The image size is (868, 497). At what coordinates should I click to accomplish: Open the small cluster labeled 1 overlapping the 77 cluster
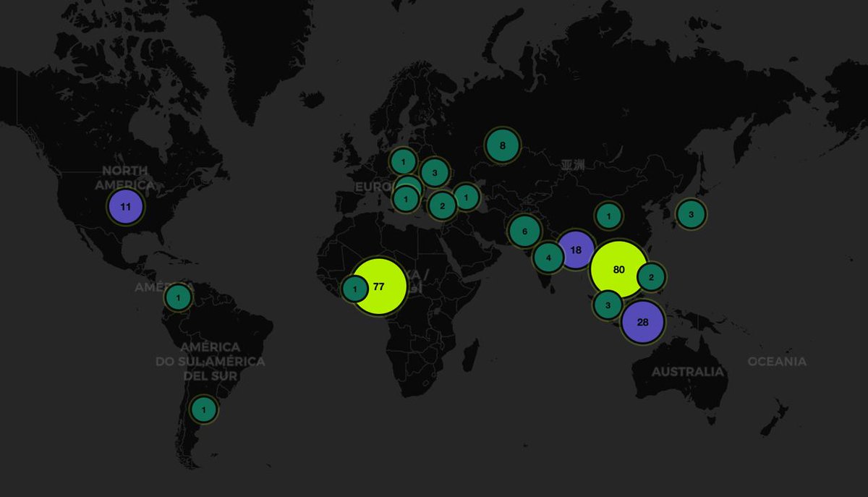pyautogui.click(x=354, y=290)
